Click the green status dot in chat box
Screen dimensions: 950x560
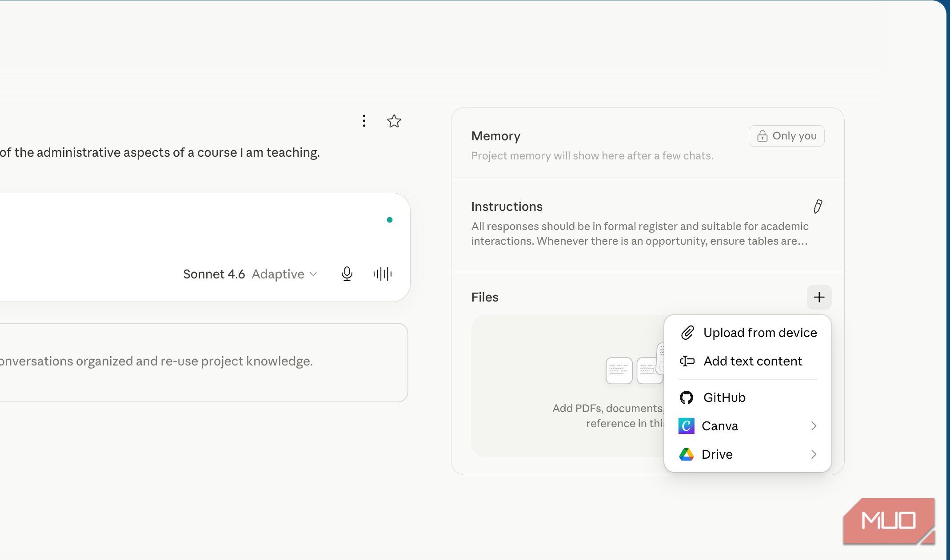coord(390,220)
